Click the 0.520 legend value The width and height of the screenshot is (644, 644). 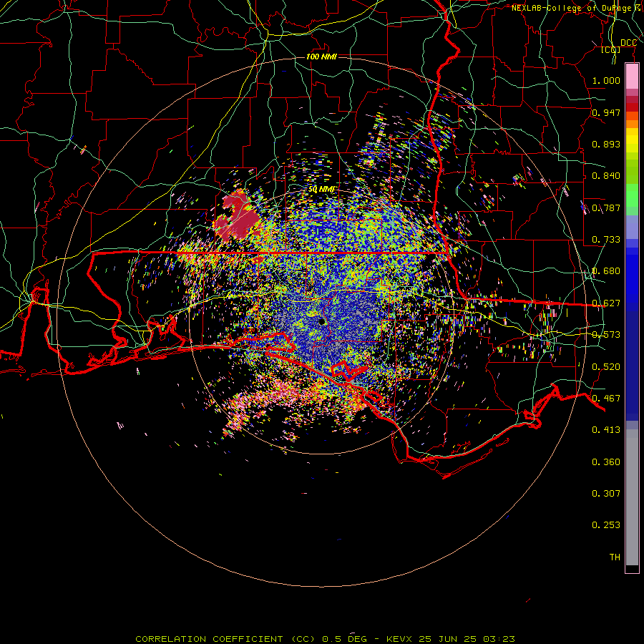606,367
